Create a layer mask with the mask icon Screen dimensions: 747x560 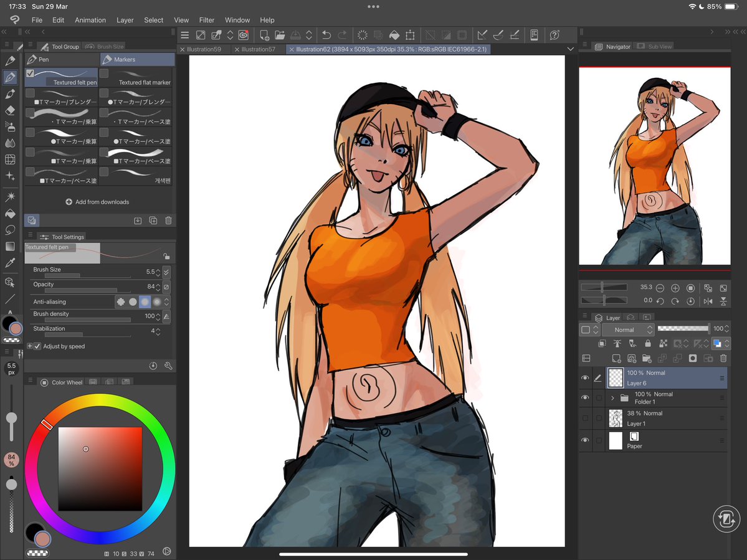coord(693,358)
